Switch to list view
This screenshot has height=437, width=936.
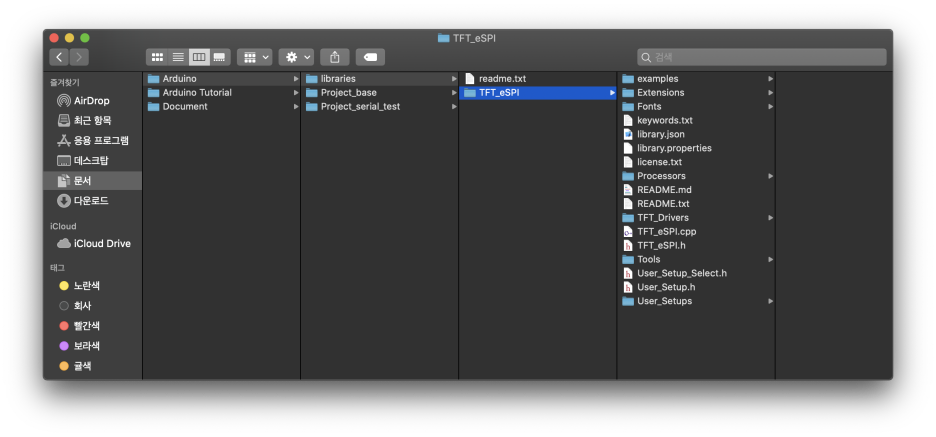point(178,57)
